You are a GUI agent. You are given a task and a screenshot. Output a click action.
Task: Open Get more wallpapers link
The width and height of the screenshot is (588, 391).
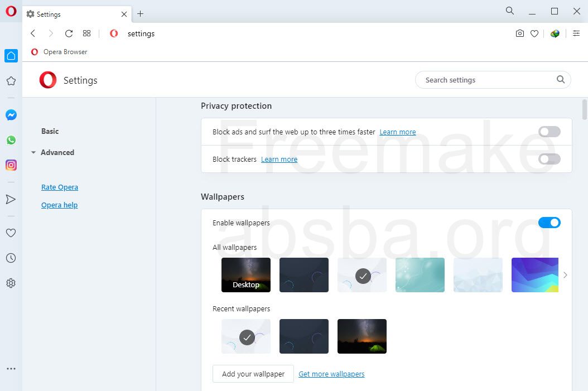click(331, 374)
